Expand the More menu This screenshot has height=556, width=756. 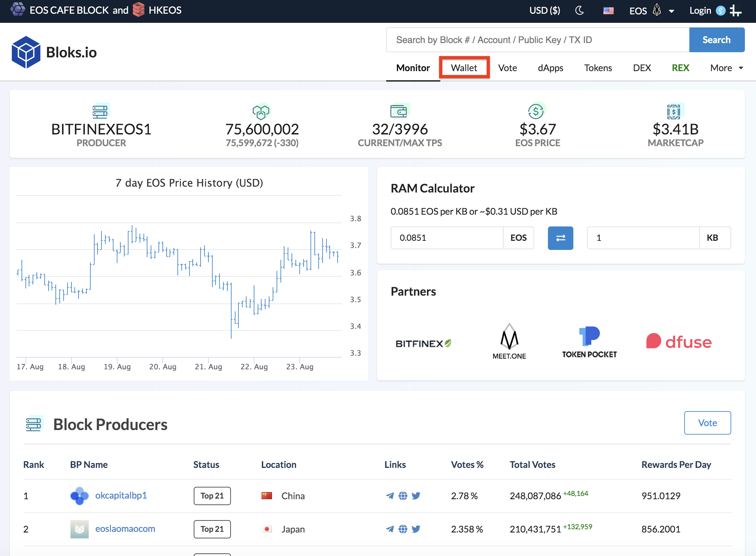point(726,68)
